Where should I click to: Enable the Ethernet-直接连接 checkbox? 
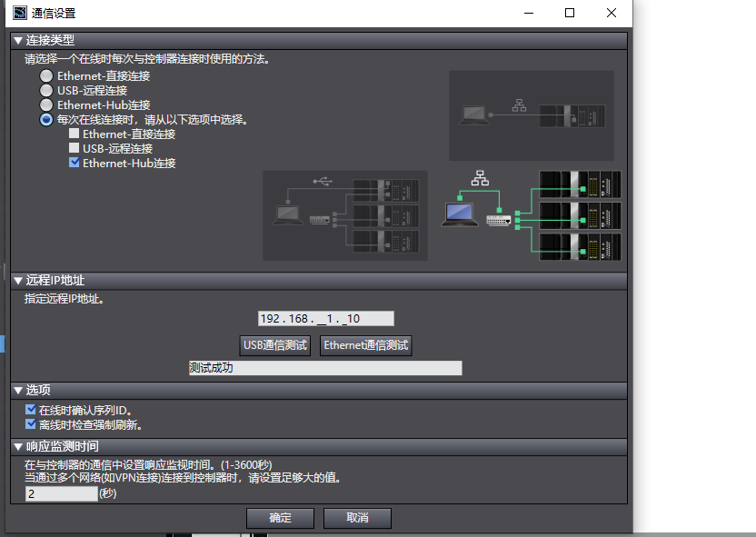75,134
